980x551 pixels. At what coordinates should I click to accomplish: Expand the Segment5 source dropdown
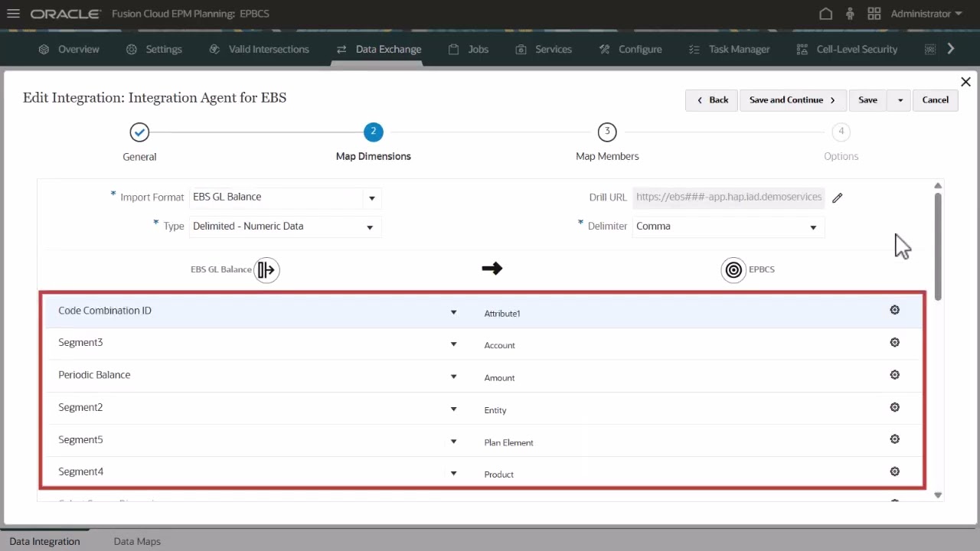point(453,442)
